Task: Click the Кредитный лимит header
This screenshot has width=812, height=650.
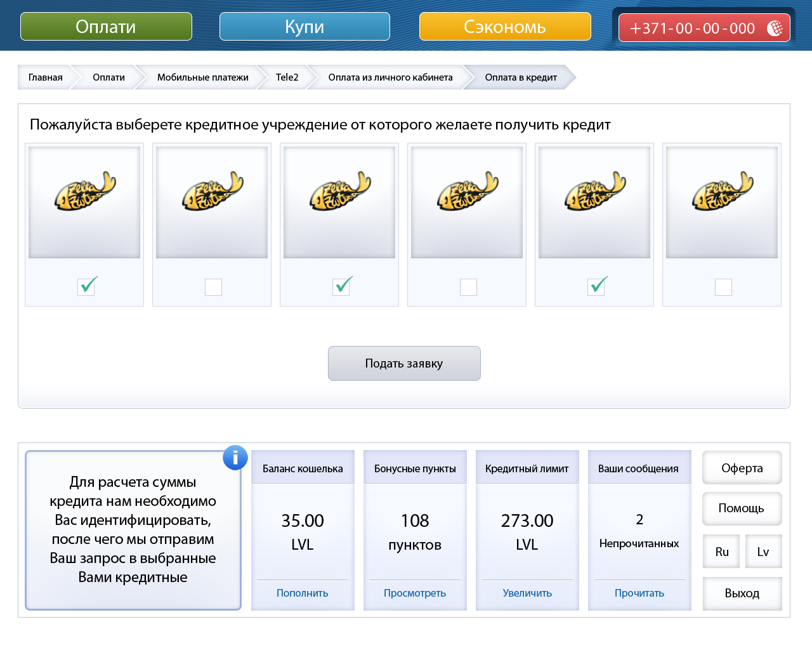Action: (527, 468)
